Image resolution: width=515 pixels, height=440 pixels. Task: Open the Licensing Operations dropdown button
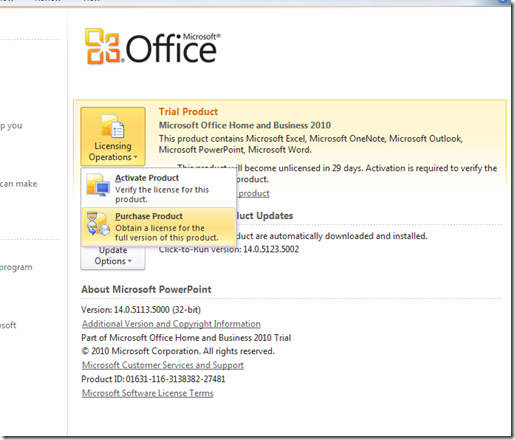tap(113, 136)
